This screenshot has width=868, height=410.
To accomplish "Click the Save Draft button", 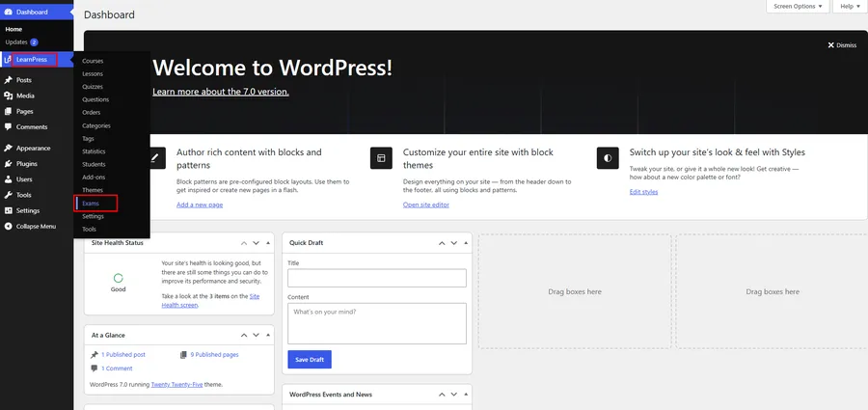I will [x=310, y=360].
